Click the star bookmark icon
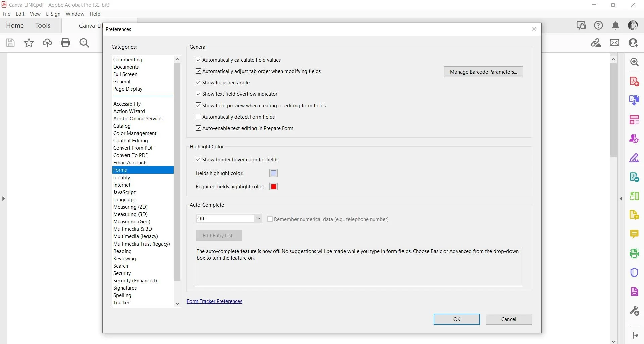The image size is (644, 344). 29,43
